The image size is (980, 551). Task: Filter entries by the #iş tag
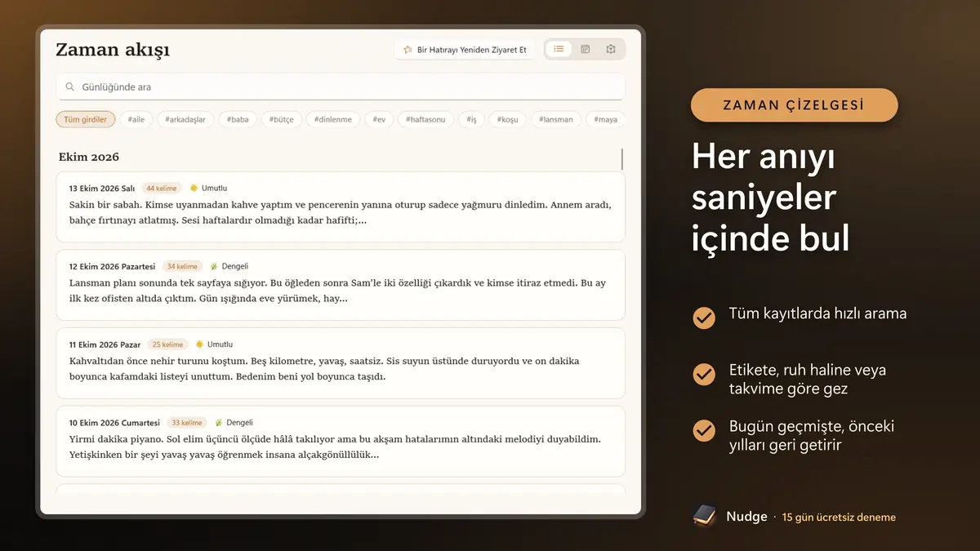(x=471, y=119)
